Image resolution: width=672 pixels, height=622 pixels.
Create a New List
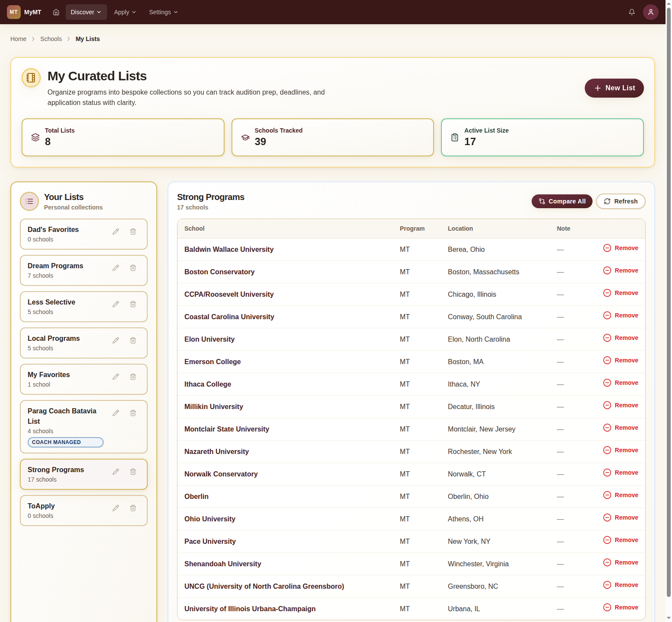click(x=614, y=88)
